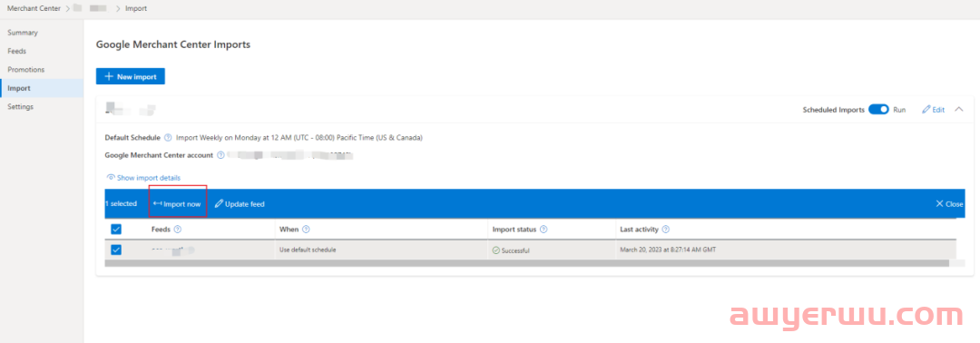Click the Last activity help icon
980x343 pixels.
[x=666, y=230]
